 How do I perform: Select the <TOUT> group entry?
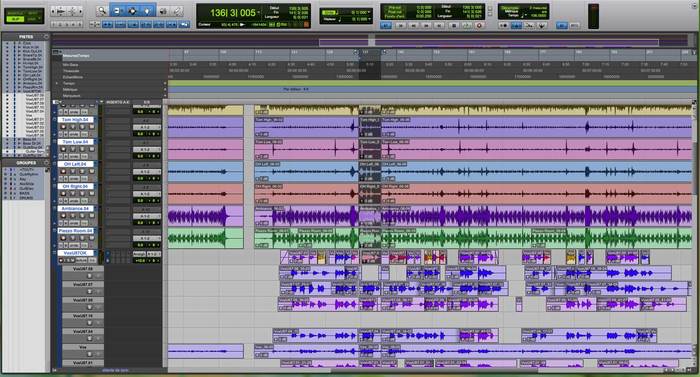26,170
